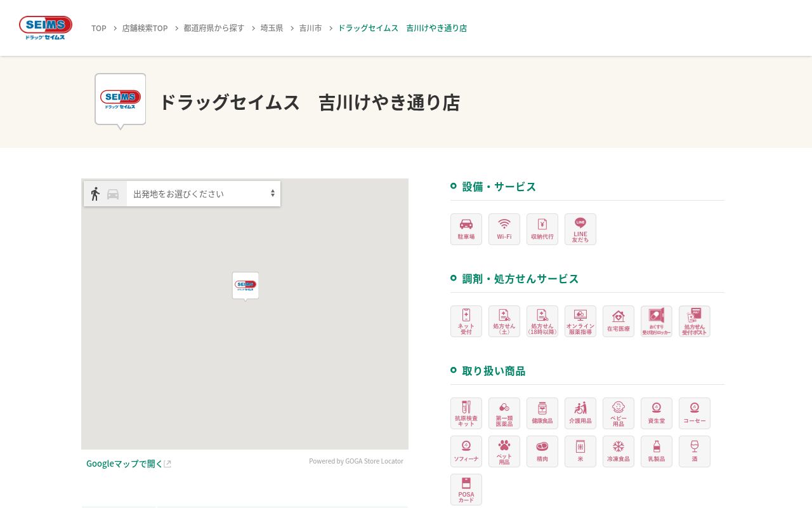
Task: Click the 処方せん受付ポスト icon
Action: click(695, 321)
